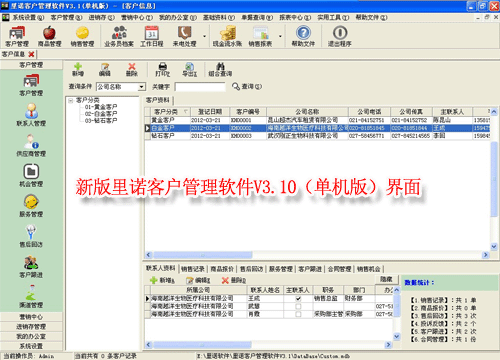Tick the 主联系人 checkbox in third contact row
Screen dimensions: 500x360
298,314
